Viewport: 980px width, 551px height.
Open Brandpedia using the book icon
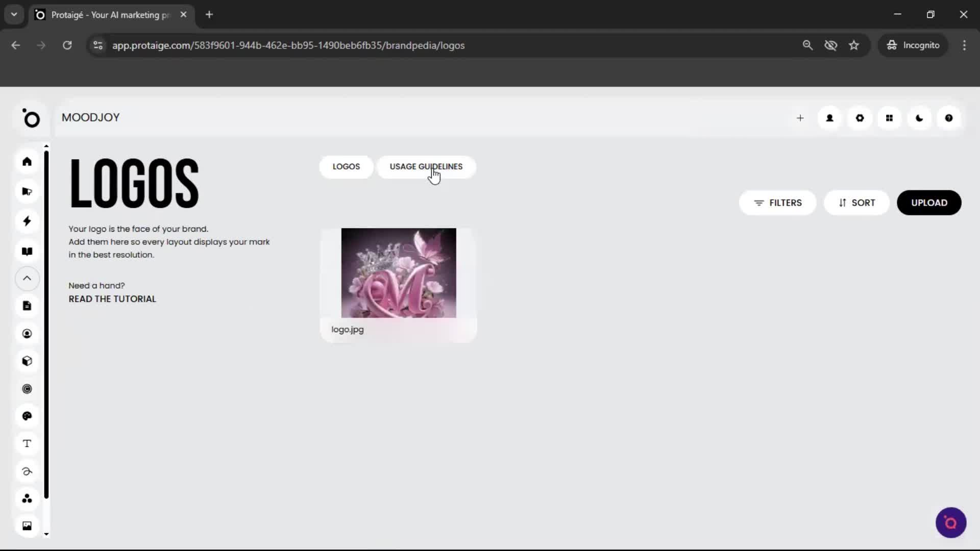coord(27,252)
